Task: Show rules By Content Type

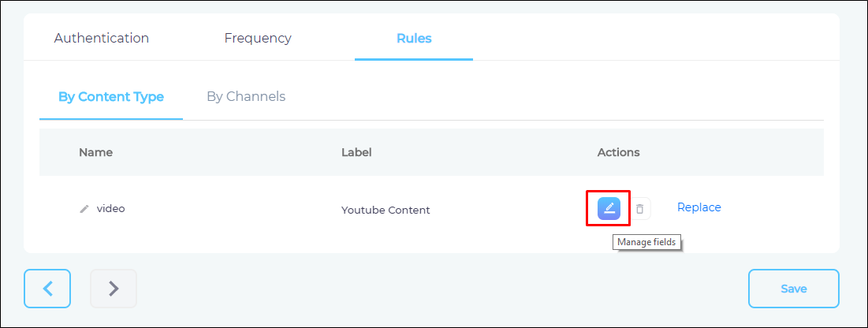Action: coord(111,97)
